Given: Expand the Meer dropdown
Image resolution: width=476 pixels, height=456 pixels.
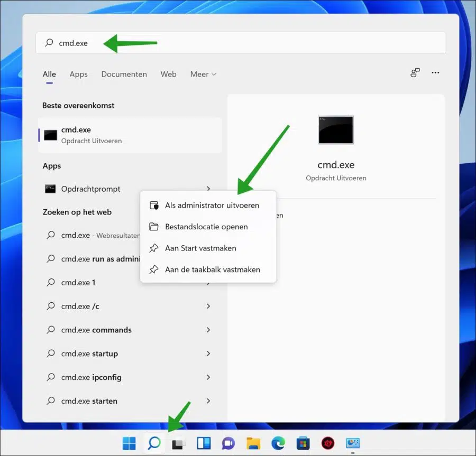Looking at the screenshot, I should pyautogui.click(x=203, y=75).
